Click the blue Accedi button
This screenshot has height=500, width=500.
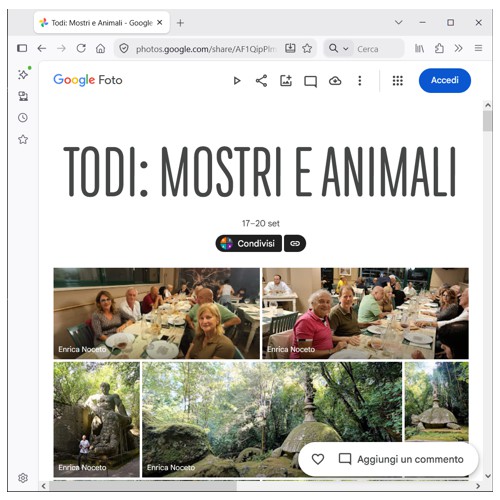tap(445, 80)
